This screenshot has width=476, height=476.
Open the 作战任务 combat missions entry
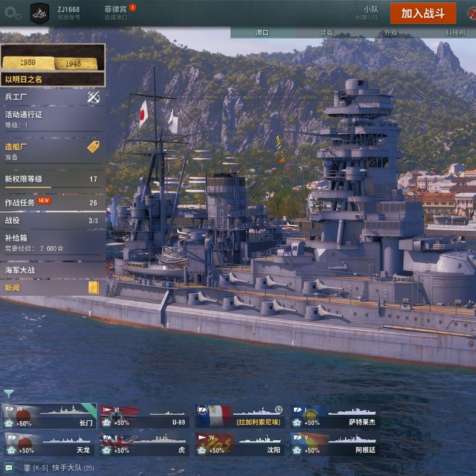[x=52, y=202]
